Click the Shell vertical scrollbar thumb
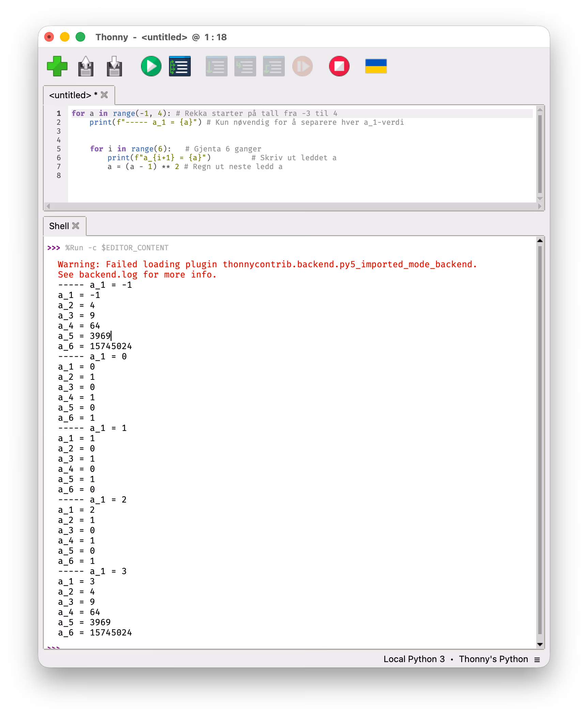 (540, 440)
